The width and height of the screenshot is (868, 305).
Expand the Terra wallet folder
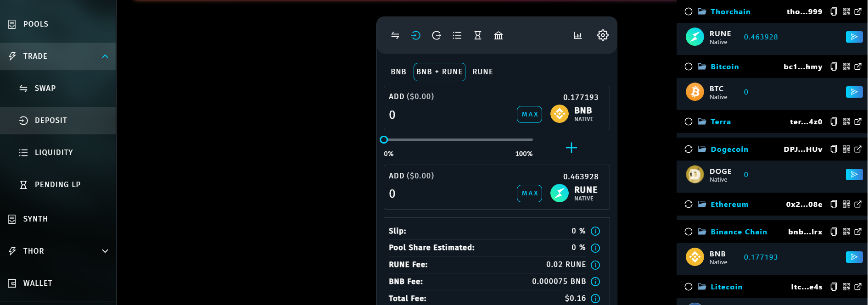[702, 122]
